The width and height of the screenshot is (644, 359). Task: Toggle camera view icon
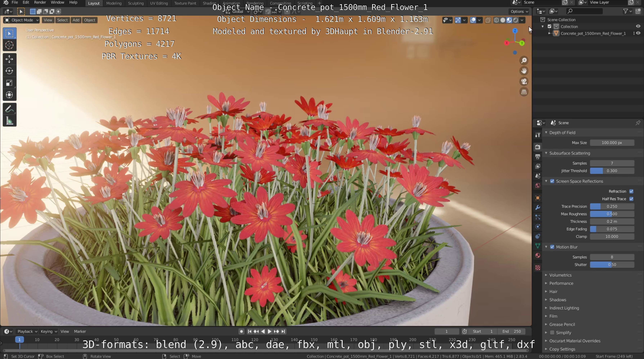pyautogui.click(x=524, y=82)
